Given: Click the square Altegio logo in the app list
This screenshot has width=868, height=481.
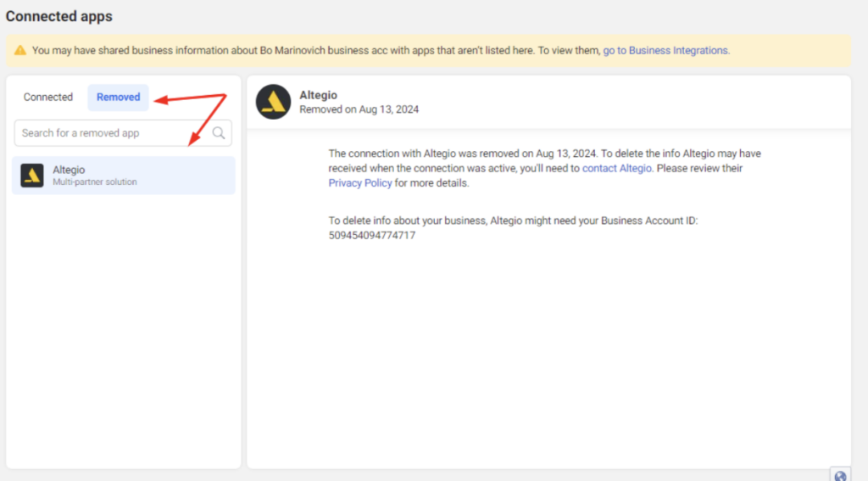Looking at the screenshot, I should (32, 176).
